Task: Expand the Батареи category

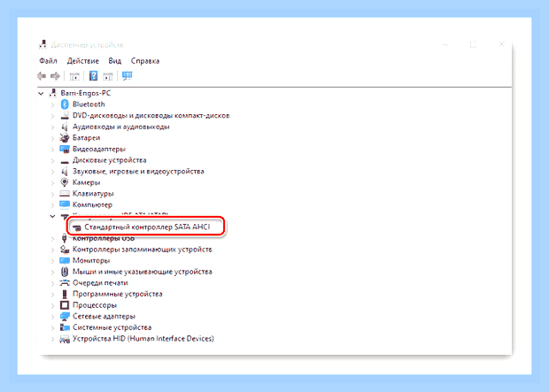Action: click(x=52, y=138)
